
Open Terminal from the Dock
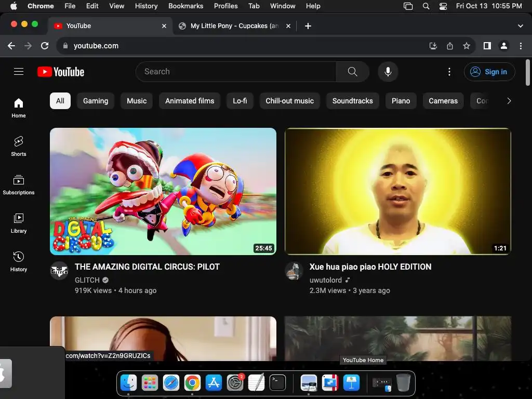point(277,383)
